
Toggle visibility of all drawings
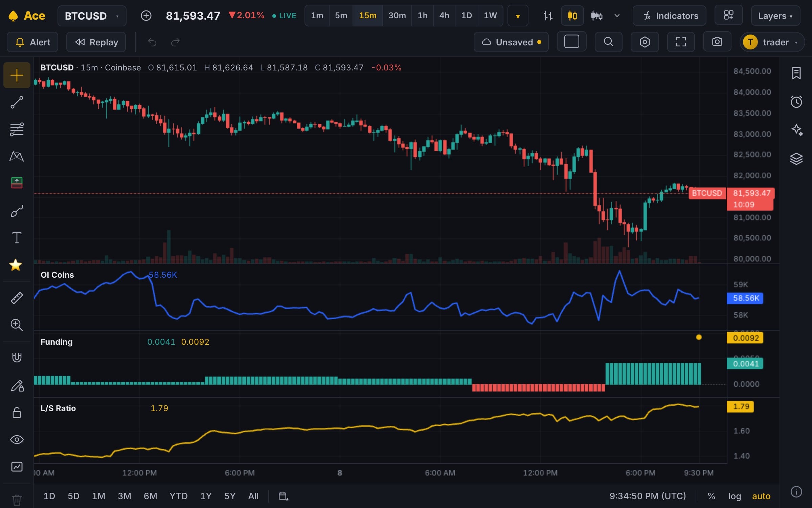(17, 440)
